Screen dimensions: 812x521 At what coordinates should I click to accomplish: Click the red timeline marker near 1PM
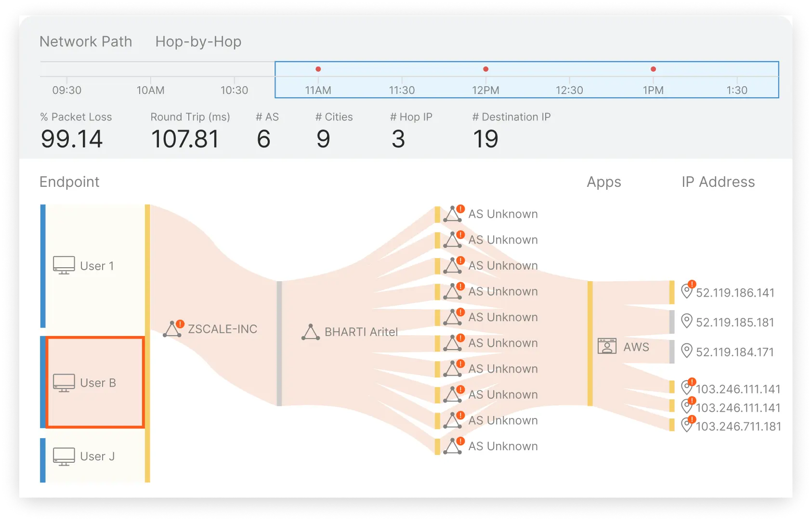pos(653,69)
